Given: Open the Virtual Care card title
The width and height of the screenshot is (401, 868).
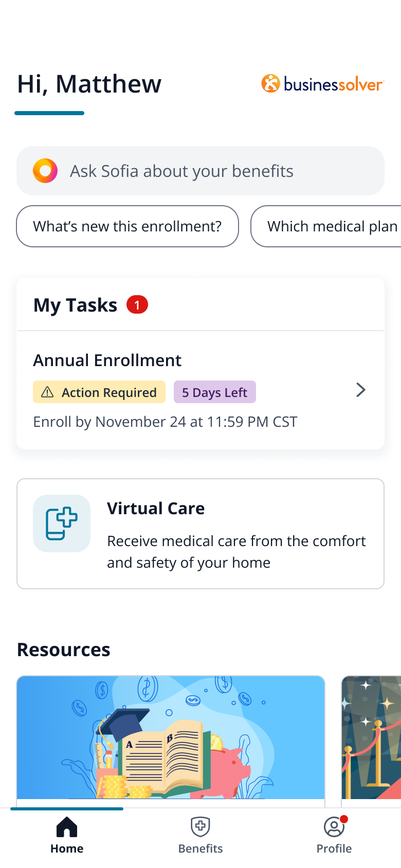Looking at the screenshot, I should tap(156, 509).
